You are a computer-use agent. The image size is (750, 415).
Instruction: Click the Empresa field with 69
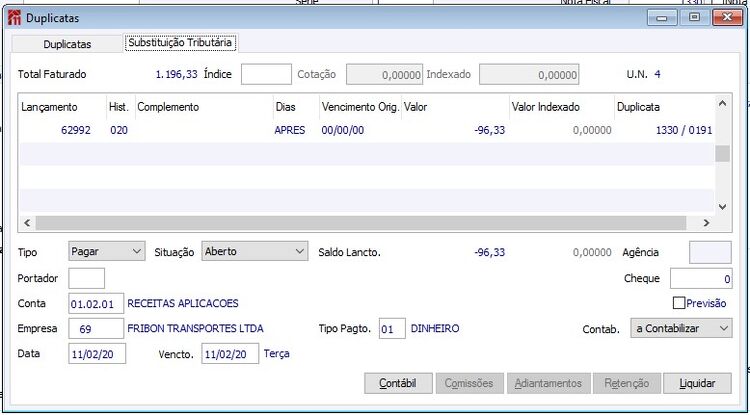96,329
